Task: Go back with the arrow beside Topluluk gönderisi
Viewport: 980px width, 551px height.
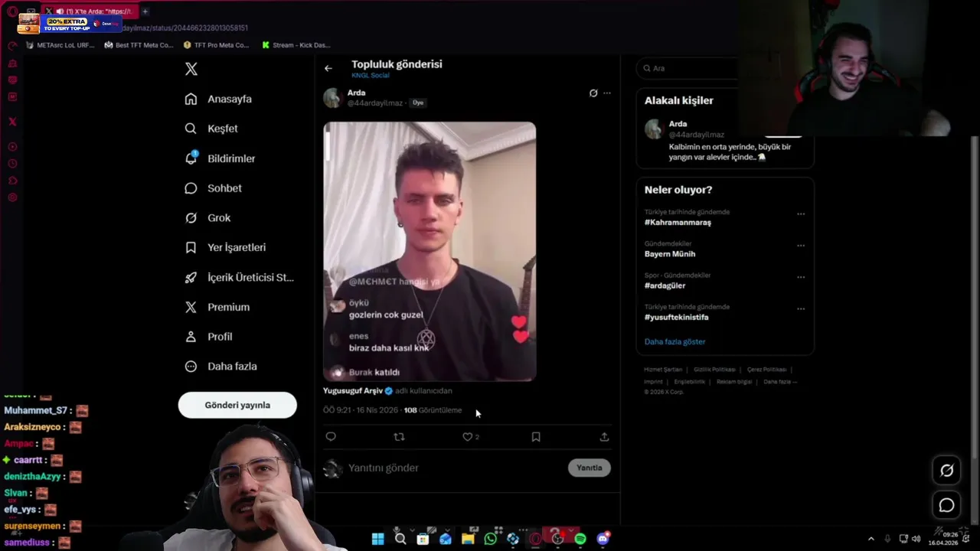Action: click(328, 68)
